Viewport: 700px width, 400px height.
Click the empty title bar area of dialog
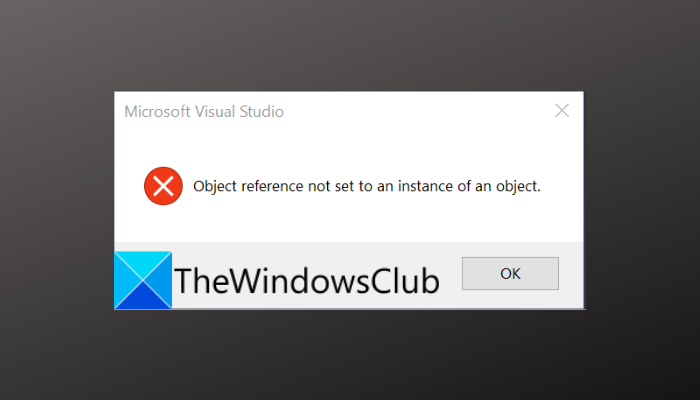420,111
